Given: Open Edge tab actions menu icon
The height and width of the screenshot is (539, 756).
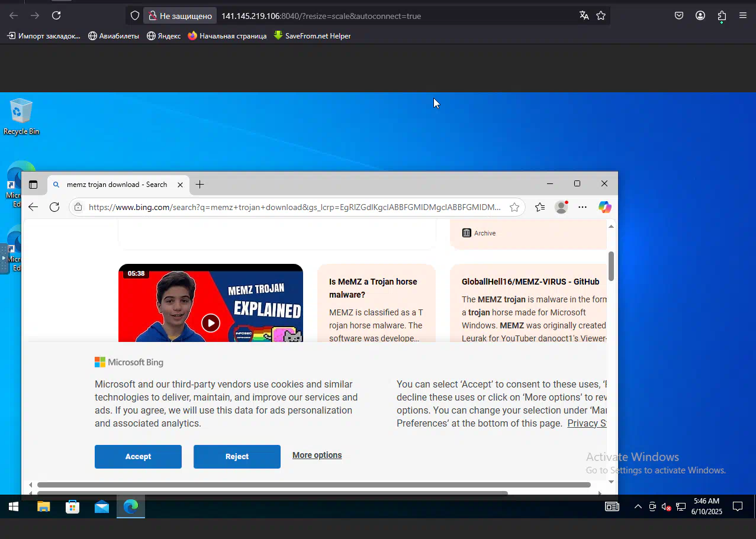Looking at the screenshot, I should [33, 185].
